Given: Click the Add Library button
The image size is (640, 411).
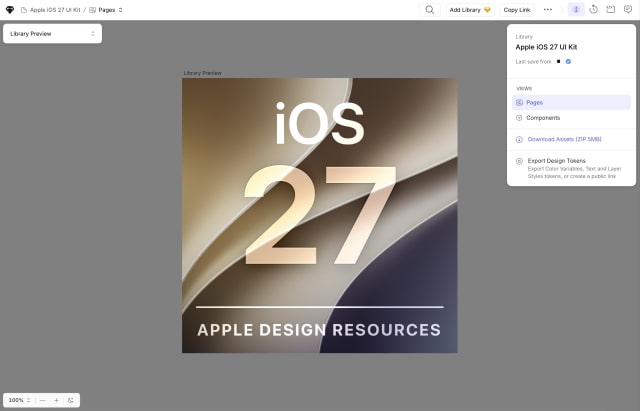Looking at the screenshot, I should coord(470,10).
